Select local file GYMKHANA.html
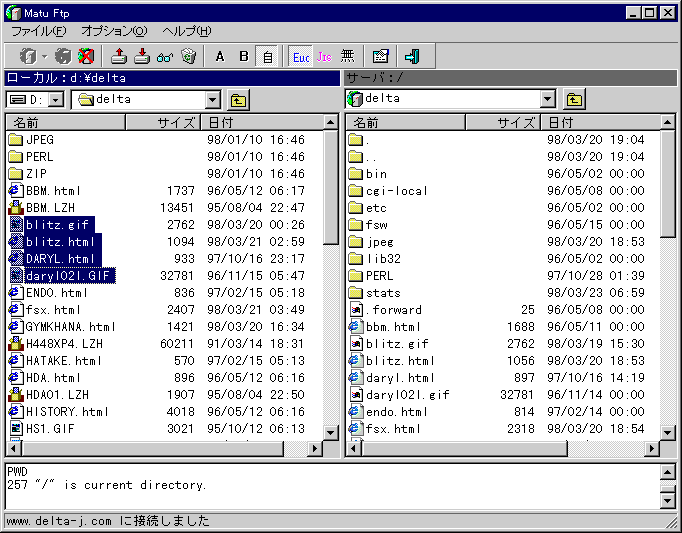 coord(70,327)
